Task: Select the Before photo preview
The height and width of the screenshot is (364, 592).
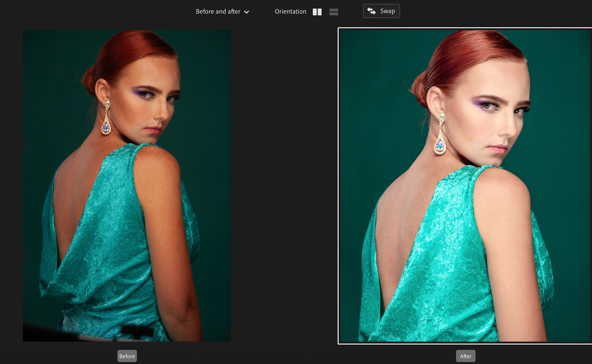Action: click(x=127, y=186)
